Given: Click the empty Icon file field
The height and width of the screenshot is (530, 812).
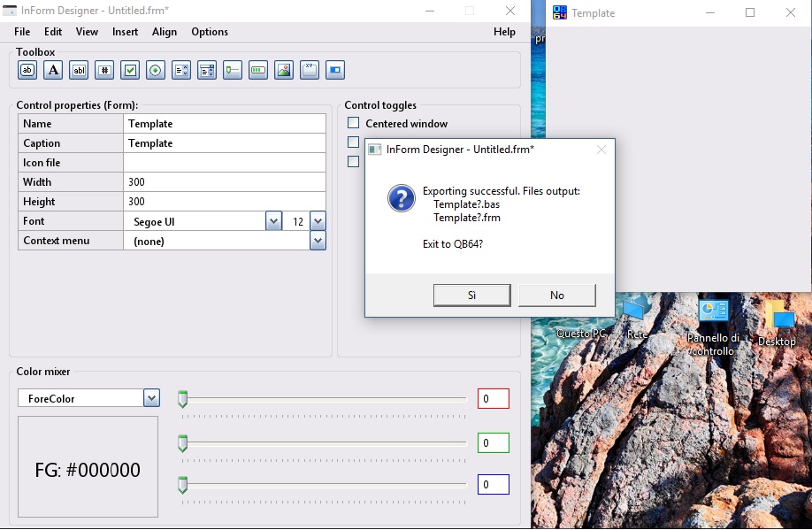Looking at the screenshot, I should coord(225,163).
